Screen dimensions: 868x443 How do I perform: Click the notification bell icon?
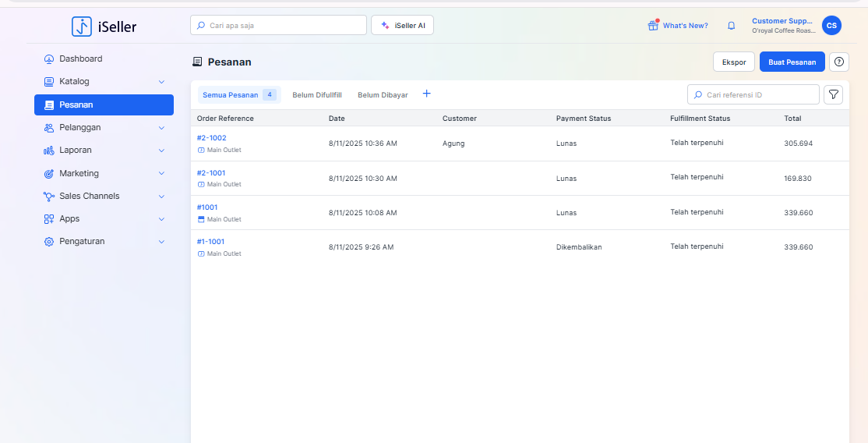pos(731,26)
